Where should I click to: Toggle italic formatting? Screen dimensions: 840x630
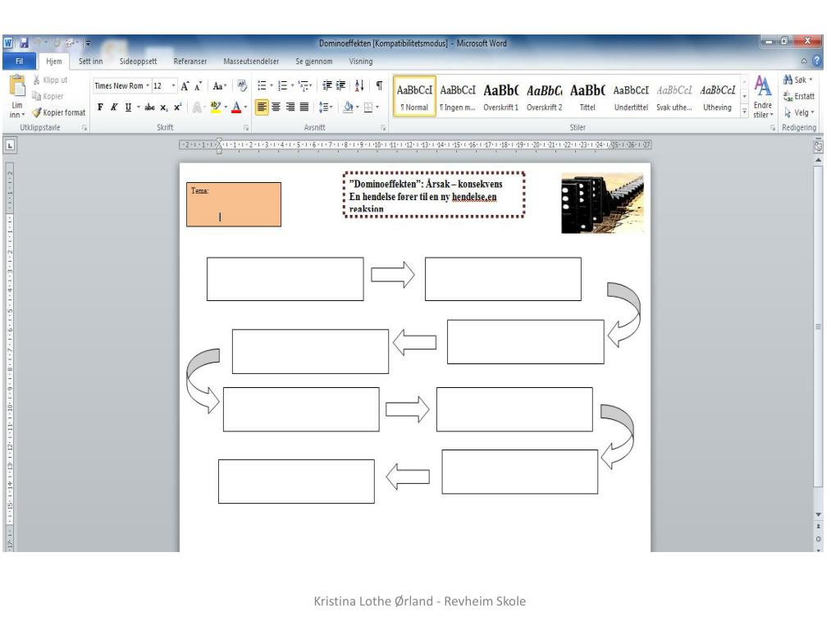114,107
